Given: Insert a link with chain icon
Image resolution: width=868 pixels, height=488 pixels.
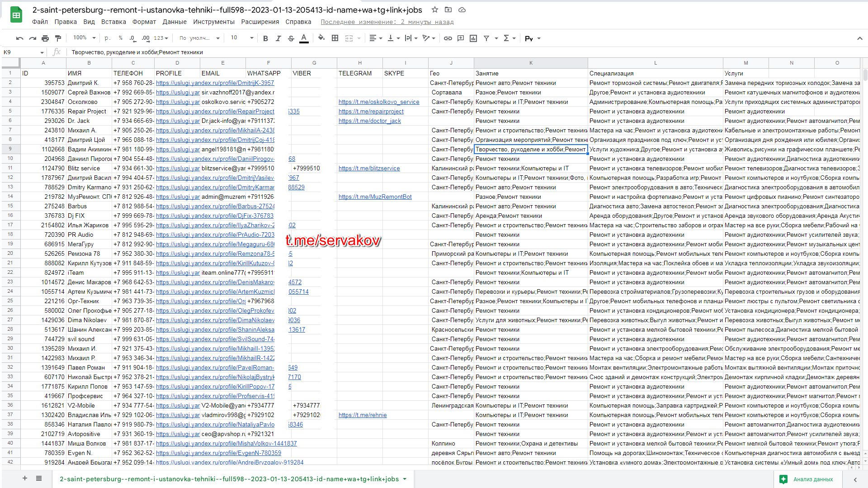Looking at the screenshot, I should (448, 38).
